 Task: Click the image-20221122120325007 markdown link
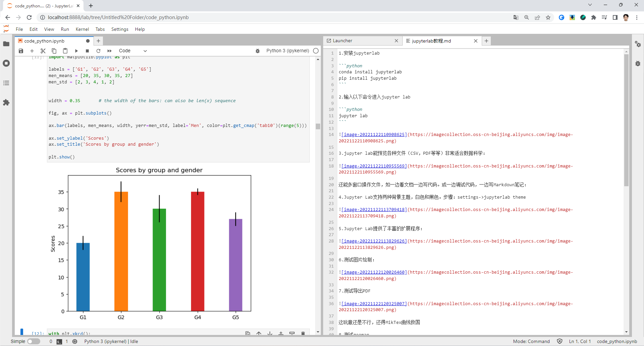(x=374, y=304)
